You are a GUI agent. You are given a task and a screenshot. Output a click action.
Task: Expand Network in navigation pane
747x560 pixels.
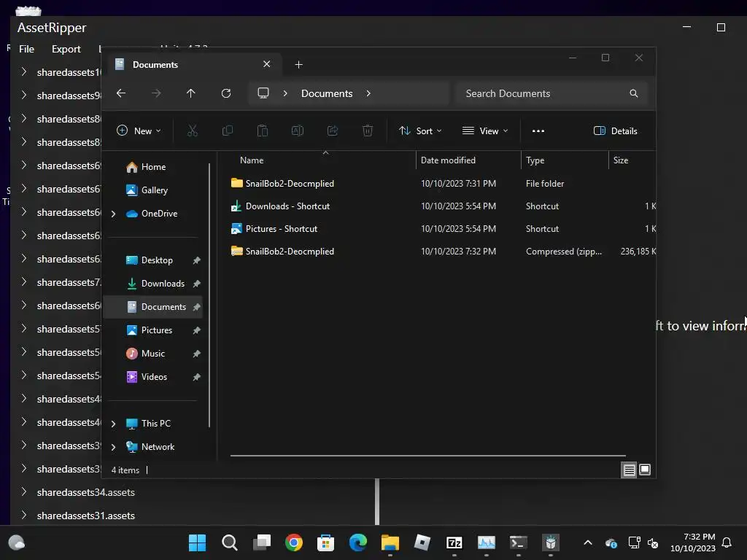(x=113, y=447)
